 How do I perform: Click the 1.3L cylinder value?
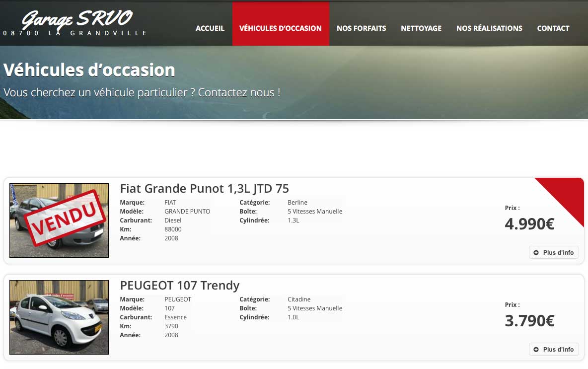(x=293, y=221)
